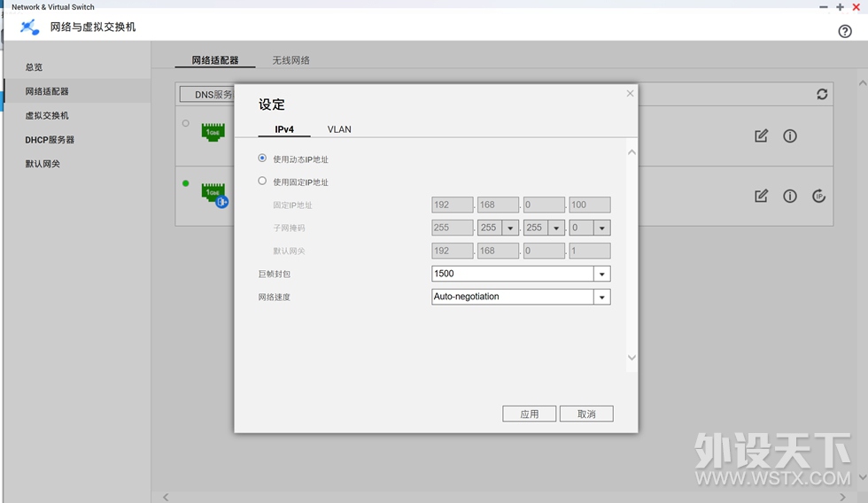Open the 无线网络 tab
The height and width of the screenshot is (503, 868).
point(291,60)
